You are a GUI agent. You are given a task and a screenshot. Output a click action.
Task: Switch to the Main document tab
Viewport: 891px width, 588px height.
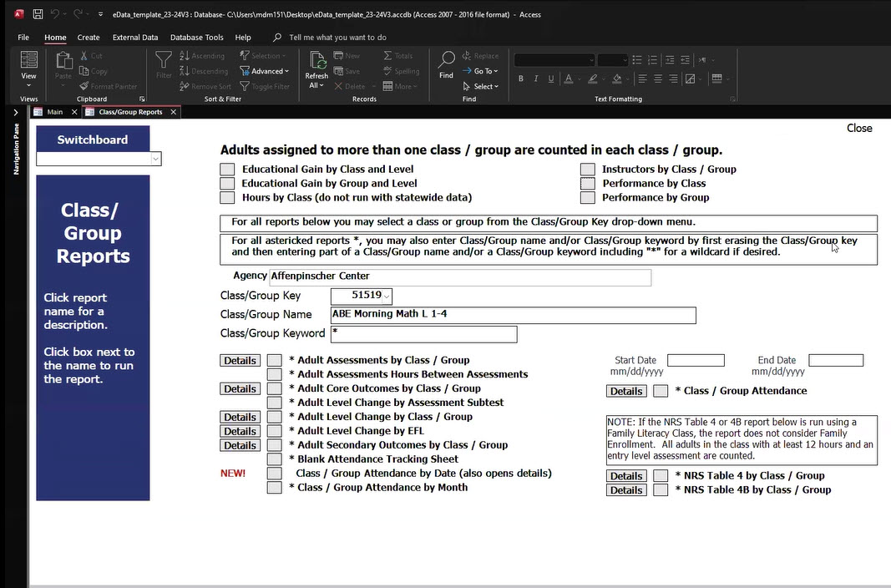coord(54,112)
